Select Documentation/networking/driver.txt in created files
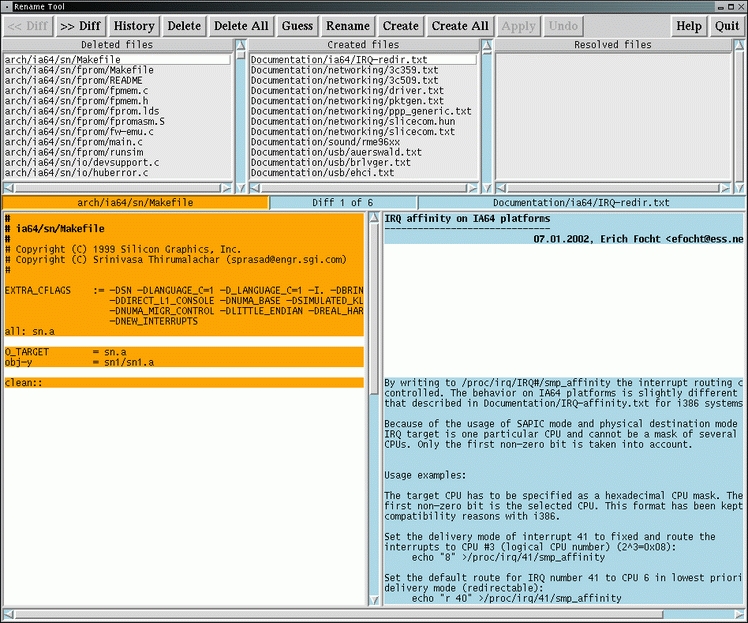 (x=333, y=90)
